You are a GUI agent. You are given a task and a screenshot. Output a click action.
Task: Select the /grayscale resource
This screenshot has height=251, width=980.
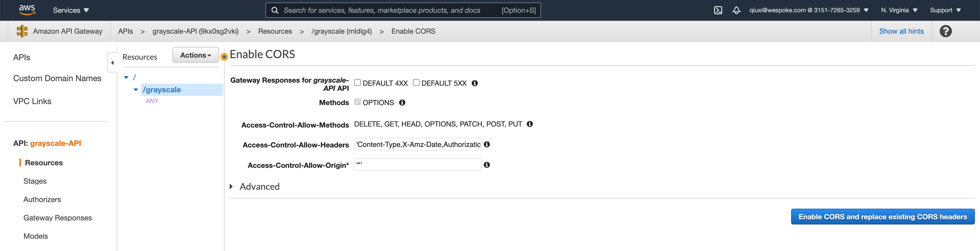[x=162, y=90]
